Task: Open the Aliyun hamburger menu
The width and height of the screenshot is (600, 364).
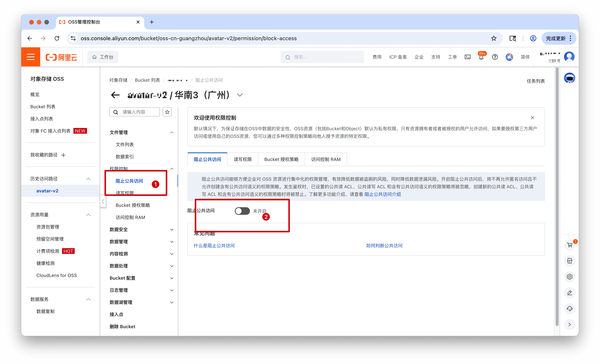Action: [31, 57]
